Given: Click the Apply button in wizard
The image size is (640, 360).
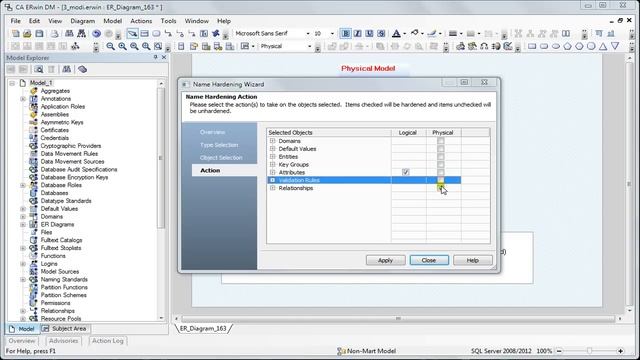Looking at the screenshot, I should [385, 260].
